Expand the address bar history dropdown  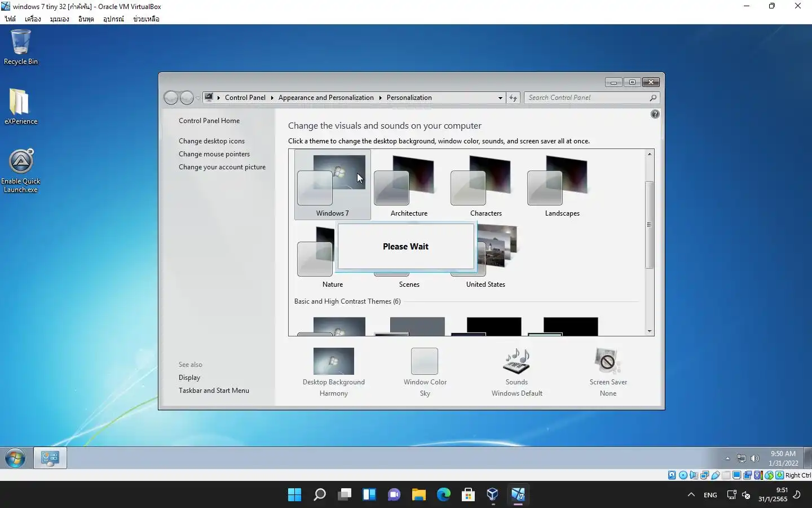[500, 98]
